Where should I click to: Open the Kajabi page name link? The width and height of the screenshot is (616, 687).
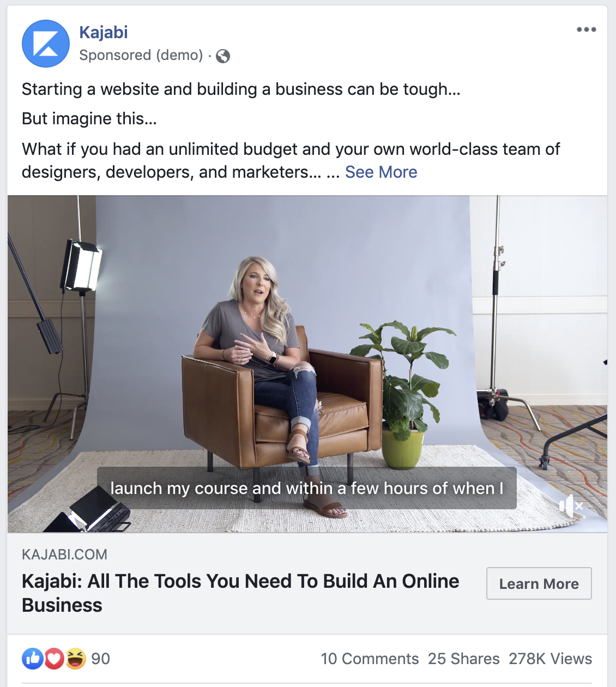point(104,32)
